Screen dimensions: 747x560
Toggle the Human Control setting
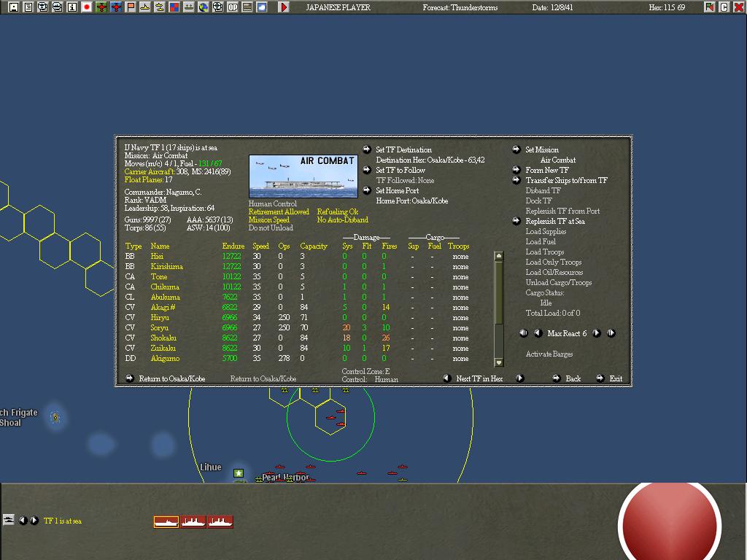point(273,204)
